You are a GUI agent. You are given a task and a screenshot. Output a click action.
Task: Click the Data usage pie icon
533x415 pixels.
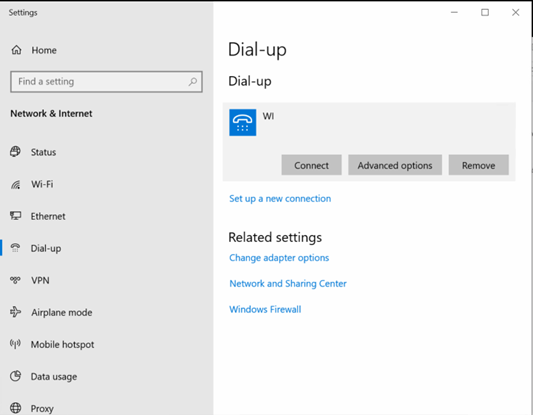tap(15, 376)
